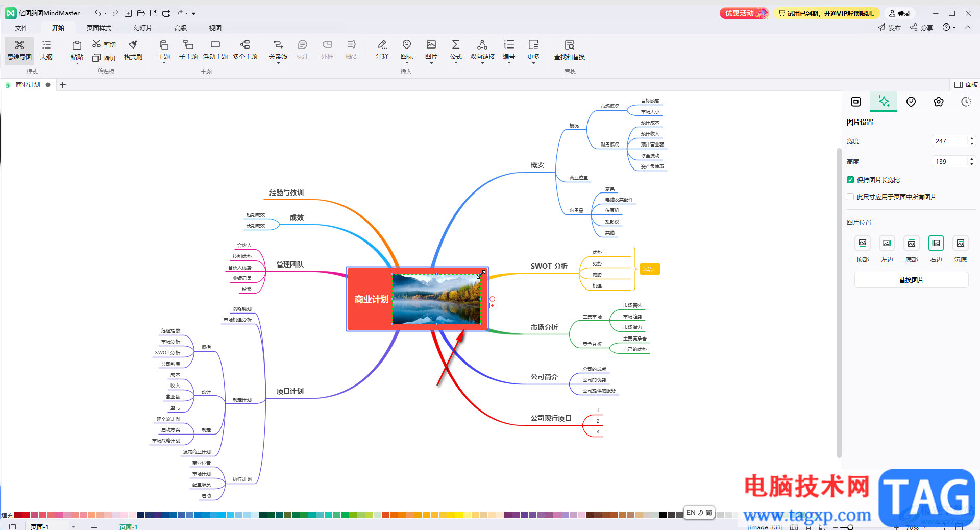This screenshot has width=980, height=530.
Task: Switch to View (视图) tab
Action: pos(215,28)
